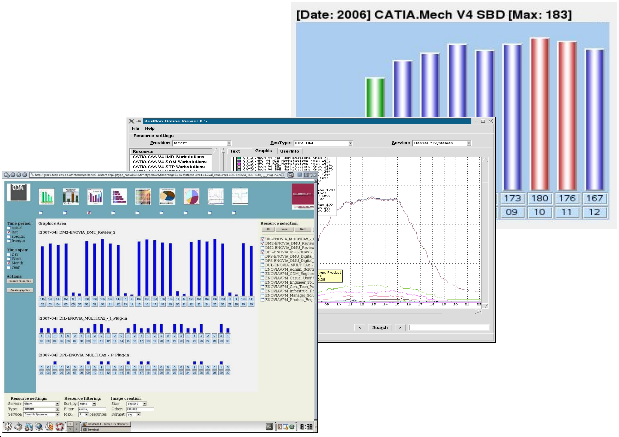619x437 pixels.
Task: Click the green bar in the CATIA.Mech chart
Action: (375, 97)
